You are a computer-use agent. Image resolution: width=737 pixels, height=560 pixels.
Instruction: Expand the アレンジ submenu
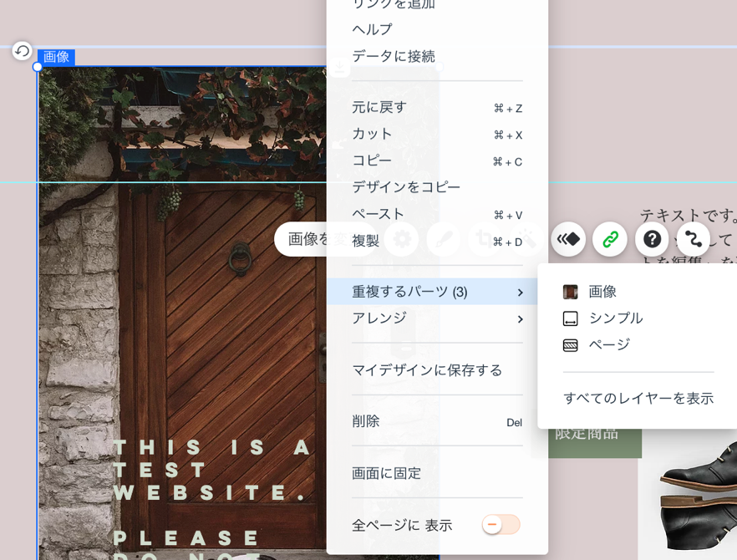point(376,318)
